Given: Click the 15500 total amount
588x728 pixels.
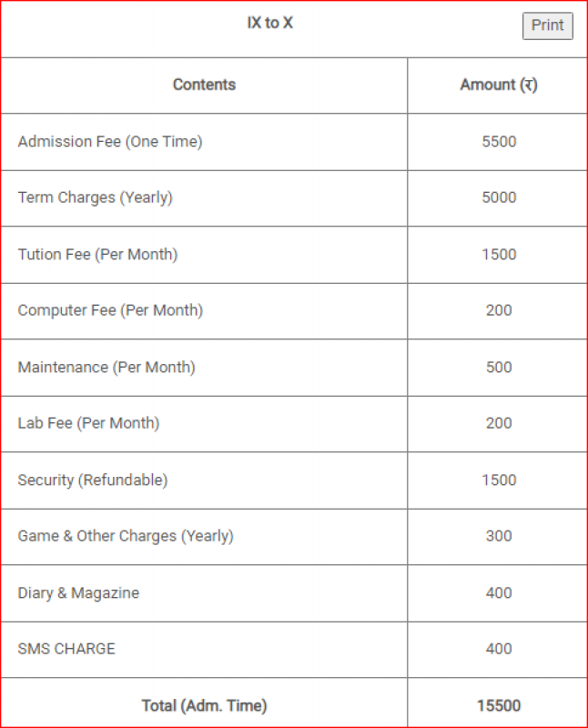Looking at the screenshot, I should (x=499, y=705).
